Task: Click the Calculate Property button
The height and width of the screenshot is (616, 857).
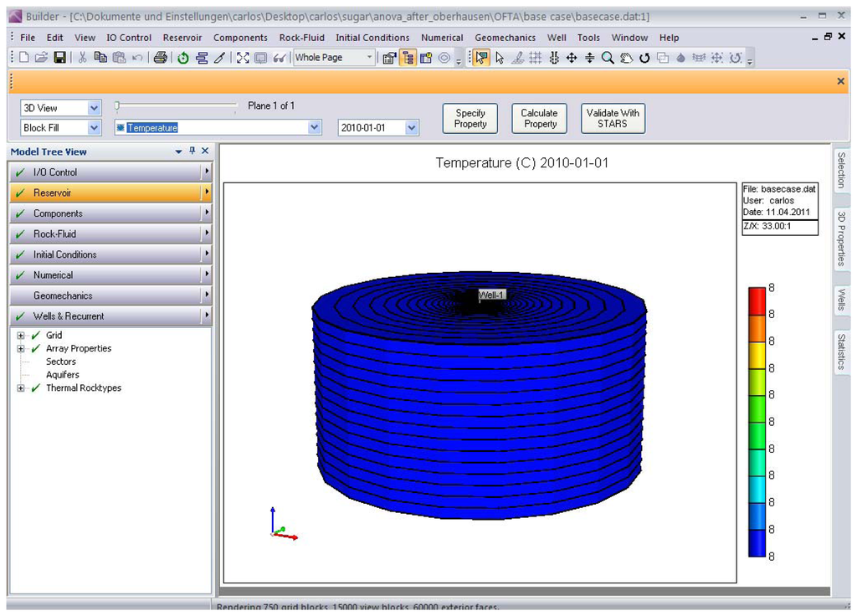Action: [x=539, y=119]
